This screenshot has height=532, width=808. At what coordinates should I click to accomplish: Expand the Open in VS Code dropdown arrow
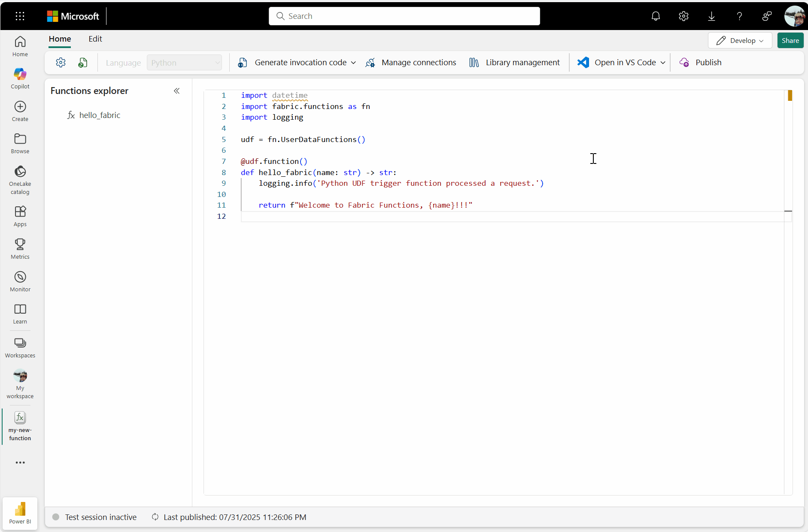[663, 62]
